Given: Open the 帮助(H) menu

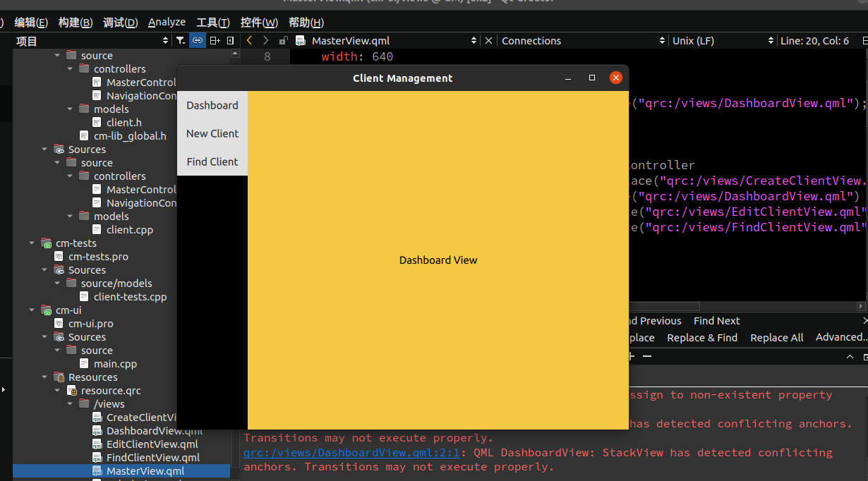Looking at the screenshot, I should (306, 23).
